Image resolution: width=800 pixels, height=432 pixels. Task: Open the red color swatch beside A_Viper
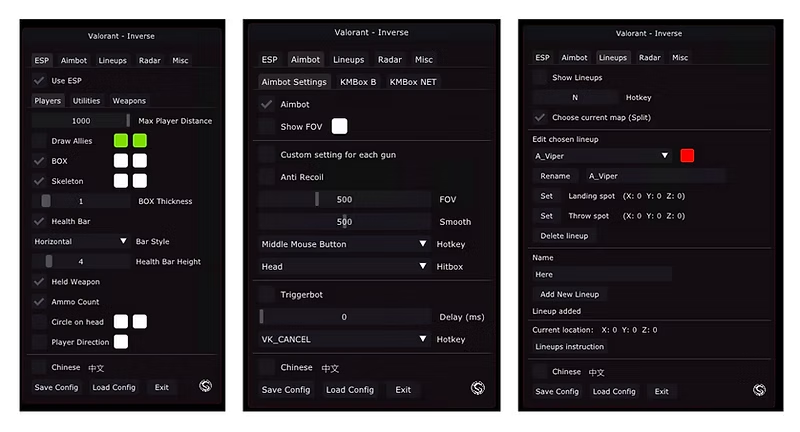(x=687, y=155)
